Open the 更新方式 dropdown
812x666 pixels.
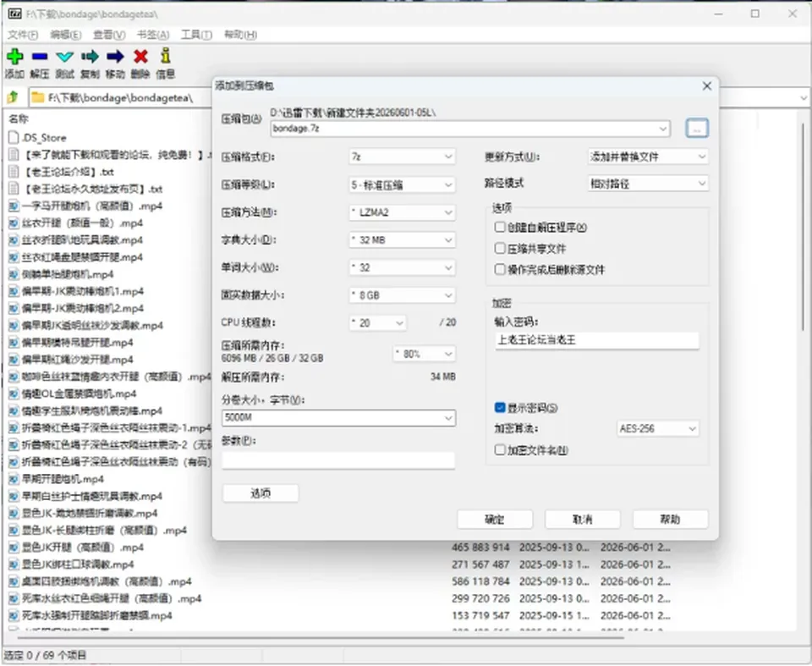[x=649, y=157]
